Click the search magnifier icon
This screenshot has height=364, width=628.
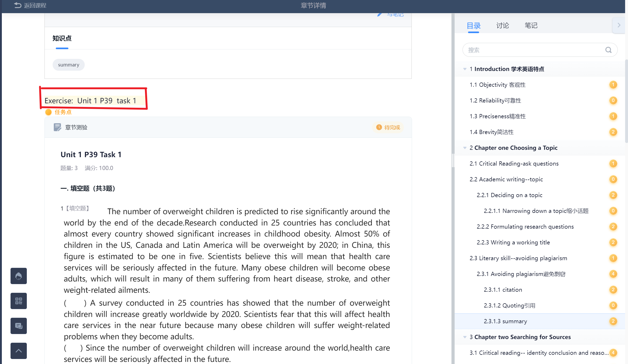pyautogui.click(x=608, y=50)
